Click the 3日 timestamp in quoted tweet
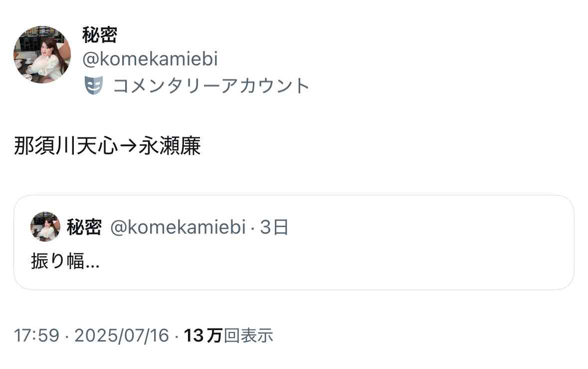The image size is (588, 369). pos(274,227)
